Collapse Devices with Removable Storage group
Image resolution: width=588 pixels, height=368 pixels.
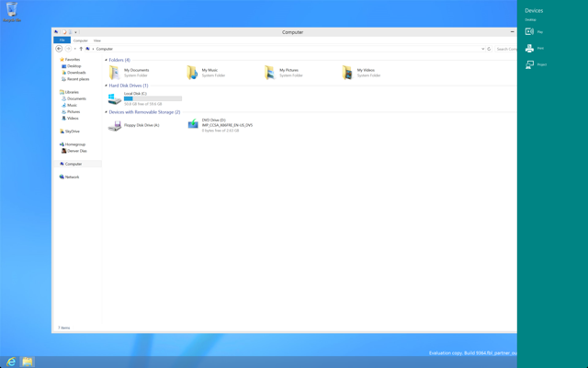click(x=106, y=112)
